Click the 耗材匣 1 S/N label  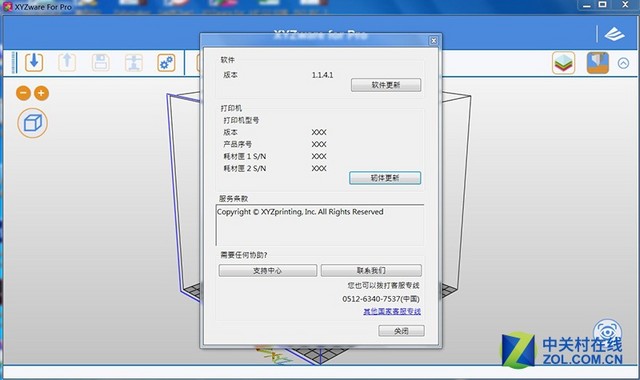click(x=244, y=156)
